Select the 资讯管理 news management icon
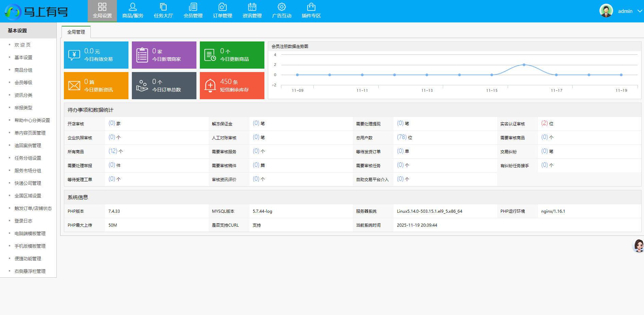This screenshot has width=644, height=315. (x=252, y=10)
